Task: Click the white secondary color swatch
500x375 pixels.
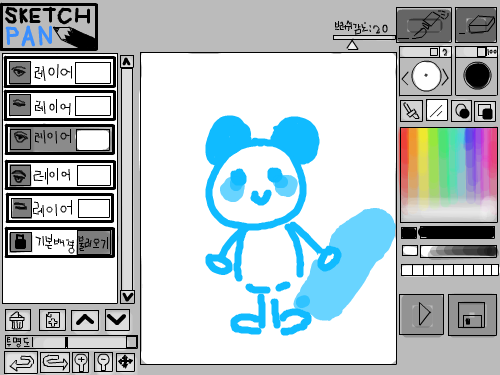Action: [x=410, y=251]
